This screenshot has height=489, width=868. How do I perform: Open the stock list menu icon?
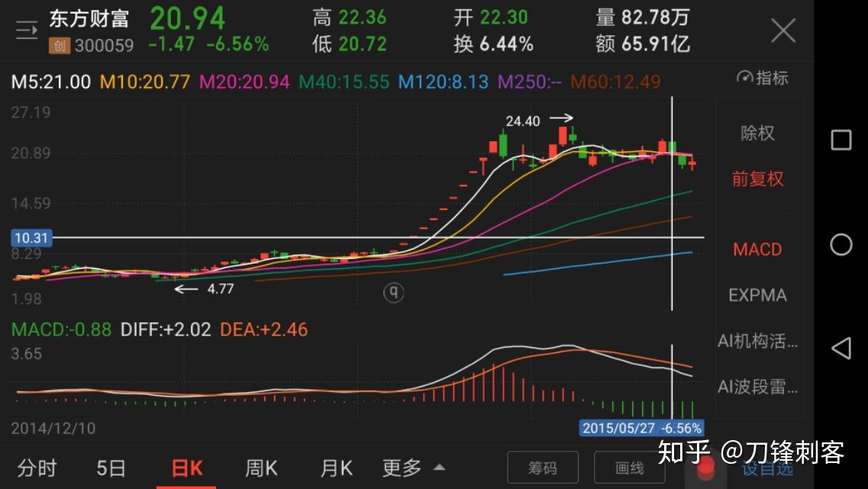tap(27, 30)
